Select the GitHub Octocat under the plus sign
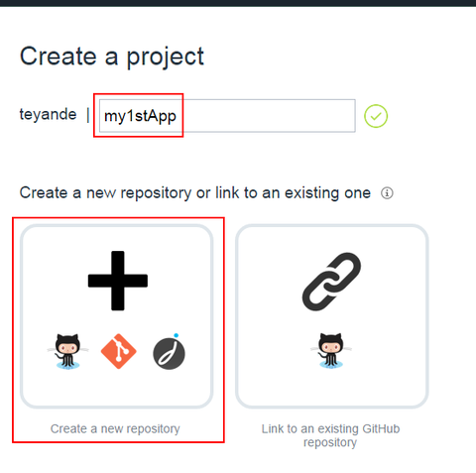Viewport: 476px width, 473px height. coord(67,352)
